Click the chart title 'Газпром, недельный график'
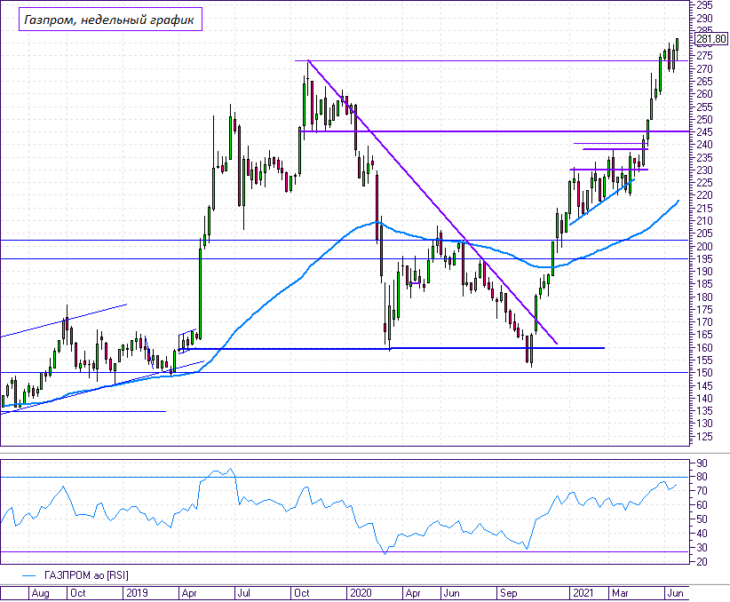This screenshot has width=730, height=602. coord(110,20)
